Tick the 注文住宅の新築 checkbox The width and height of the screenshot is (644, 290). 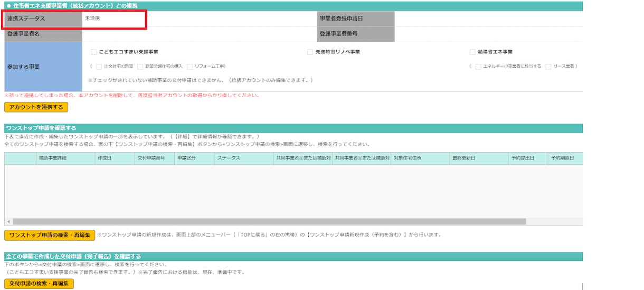click(x=99, y=67)
